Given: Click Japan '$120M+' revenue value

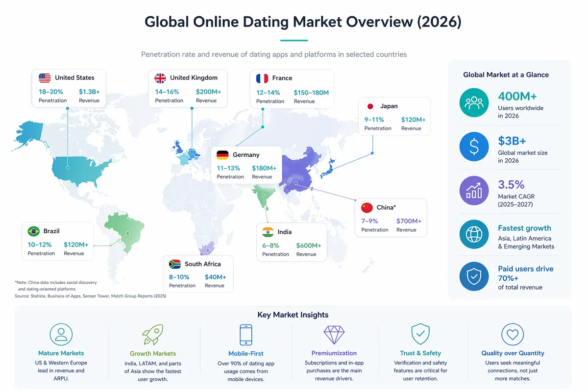Looking at the screenshot, I should coord(413,120).
